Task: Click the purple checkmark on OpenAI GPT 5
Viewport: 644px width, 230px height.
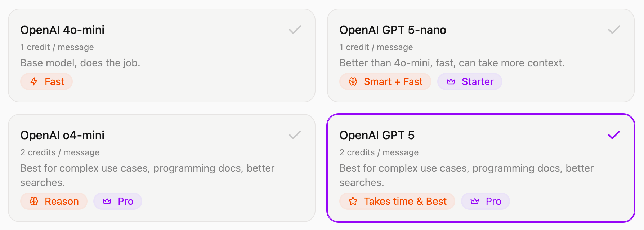Action: coord(614,135)
